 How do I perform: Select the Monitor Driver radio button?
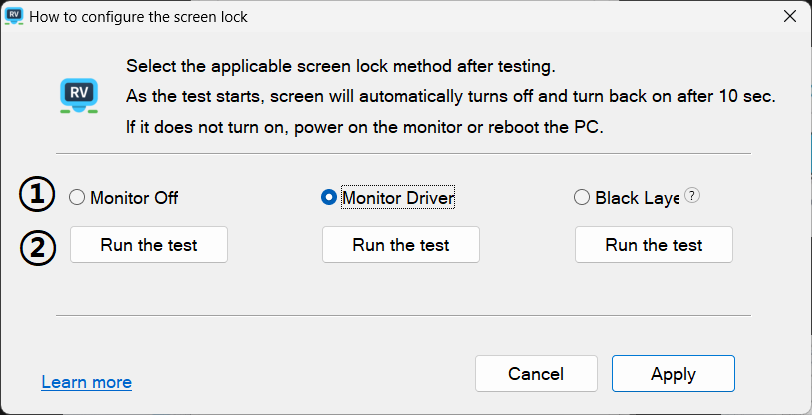click(328, 198)
